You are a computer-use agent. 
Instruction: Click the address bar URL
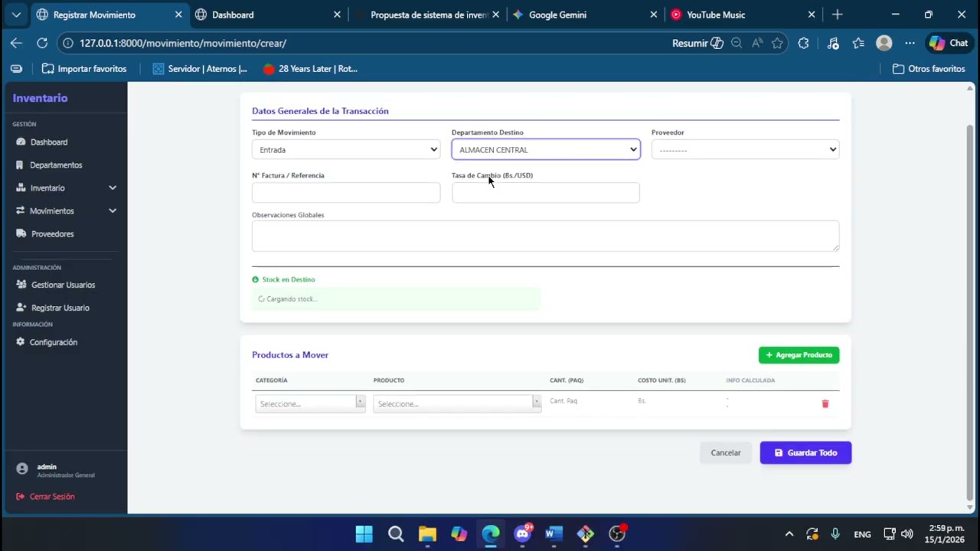tap(183, 43)
